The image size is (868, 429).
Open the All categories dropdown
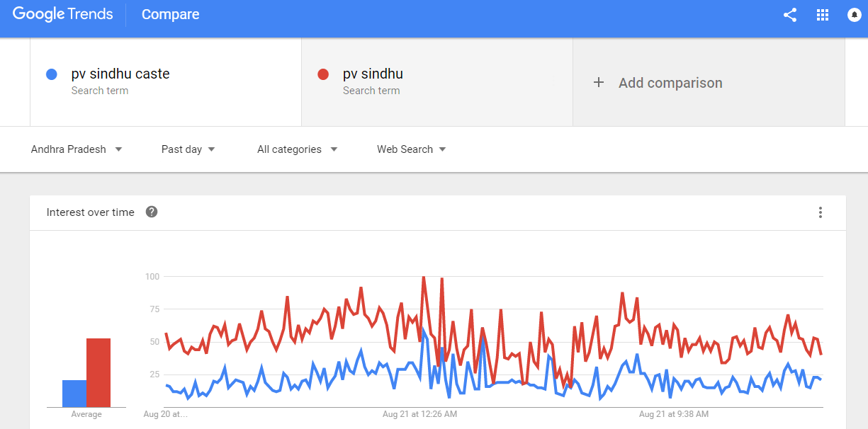(297, 149)
